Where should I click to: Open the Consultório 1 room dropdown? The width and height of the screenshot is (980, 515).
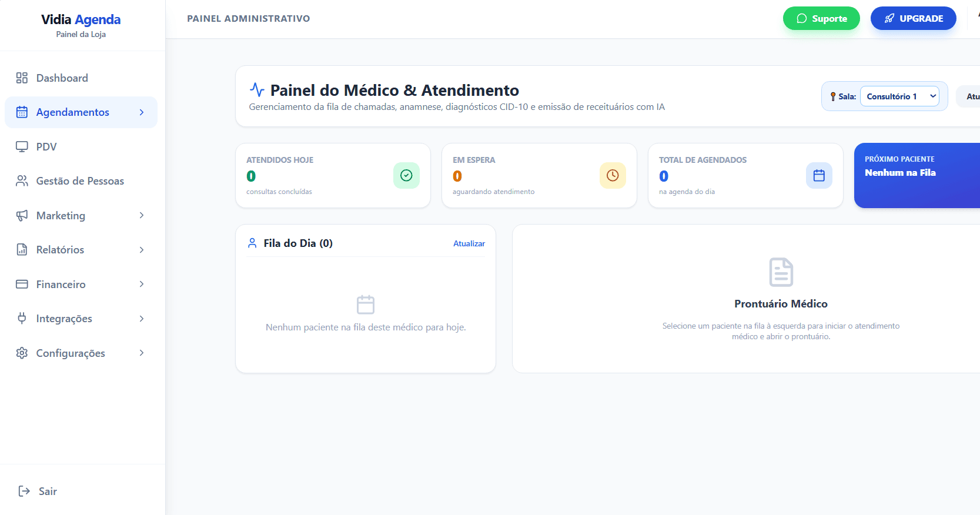899,96
